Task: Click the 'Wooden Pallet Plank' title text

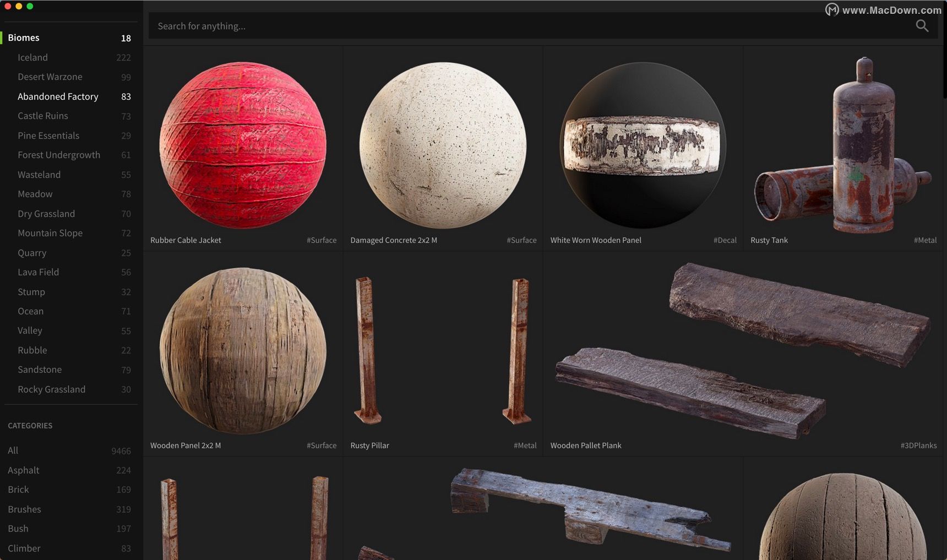Action: click(x=586, y=445)
